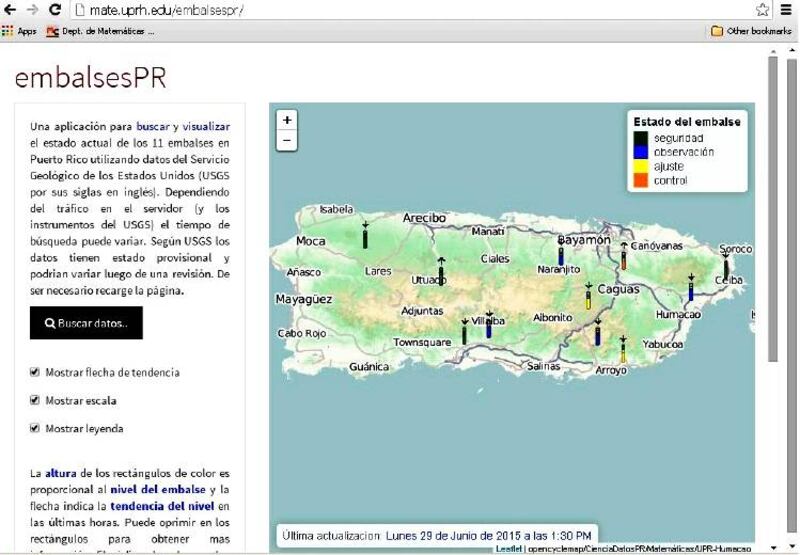Click the Leaflet attribution link

tap(508, 549)
